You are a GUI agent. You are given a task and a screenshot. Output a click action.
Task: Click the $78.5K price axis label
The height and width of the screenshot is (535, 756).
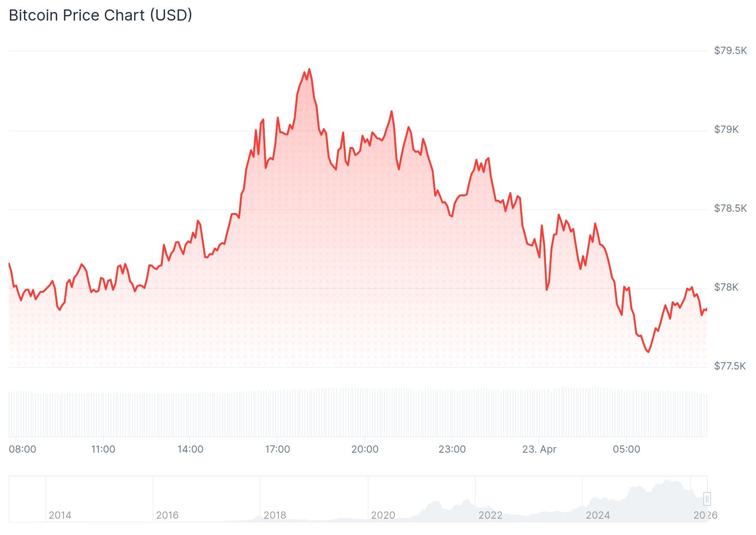point(730,208)
